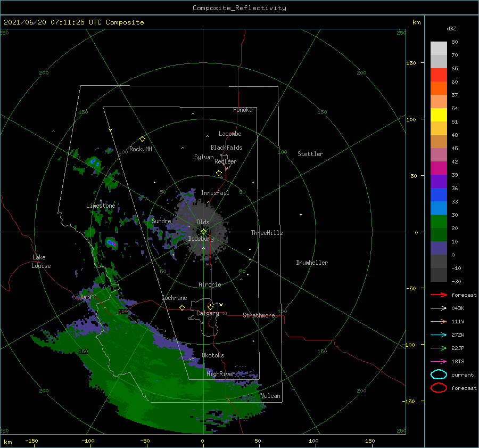Screen dimensions: 479x448
Task: Pick the light gray 70-80 dBZ swatch
Action: (439, 48)
